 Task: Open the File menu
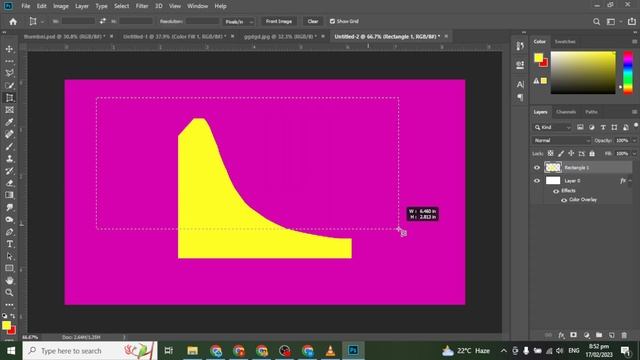(x=26, y=6)
